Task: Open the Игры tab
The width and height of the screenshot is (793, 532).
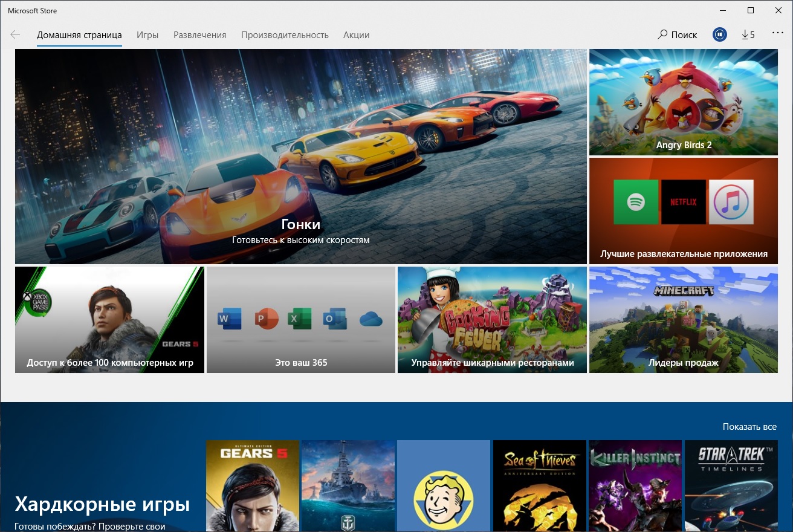Action: (x=147, y=35)
